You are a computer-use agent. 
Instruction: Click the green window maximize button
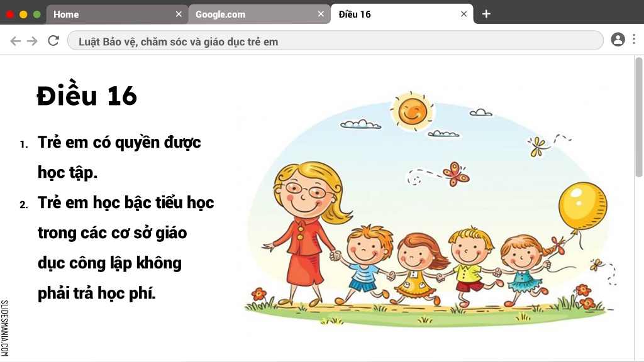click(37, 14)
